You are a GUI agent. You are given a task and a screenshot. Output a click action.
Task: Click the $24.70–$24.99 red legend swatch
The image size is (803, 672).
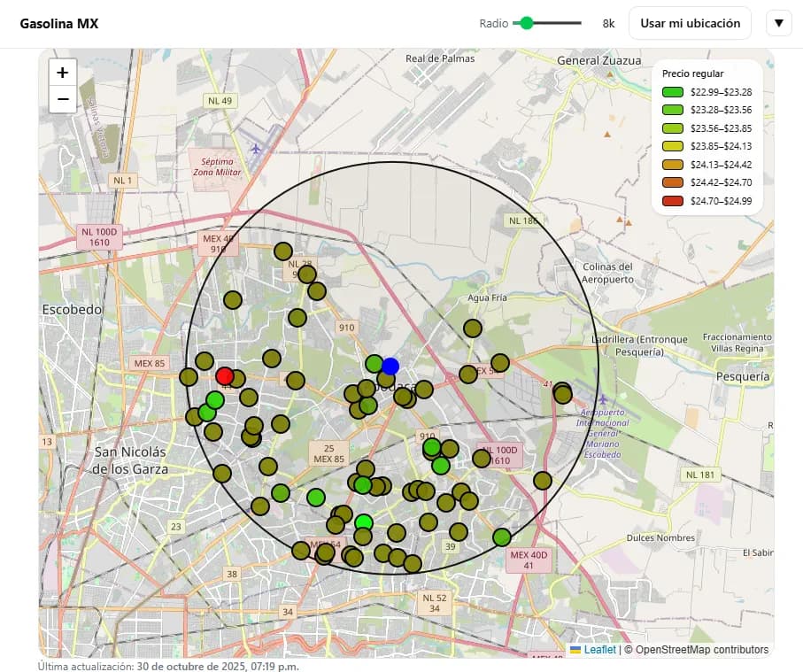pyautogui.click(x=673, y=201)
